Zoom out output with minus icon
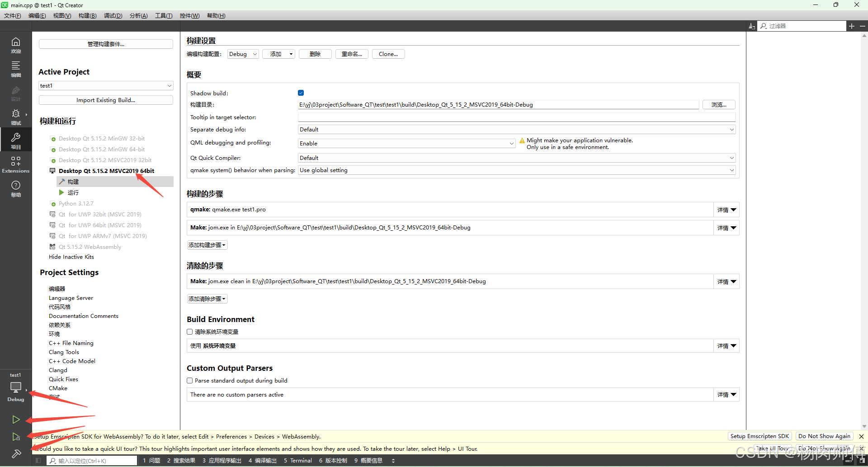This screenshot has height=467, width=868. (862, 26)
